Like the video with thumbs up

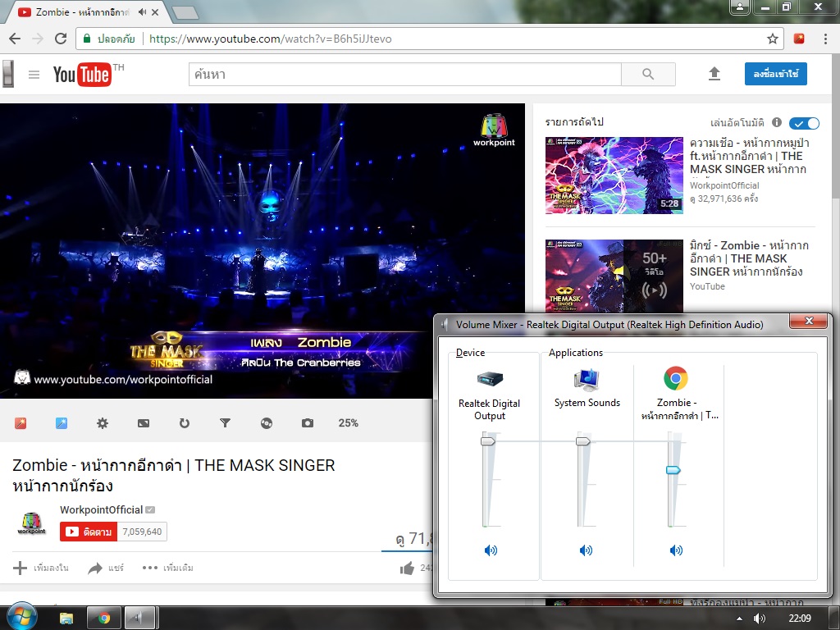click(407, 568)
